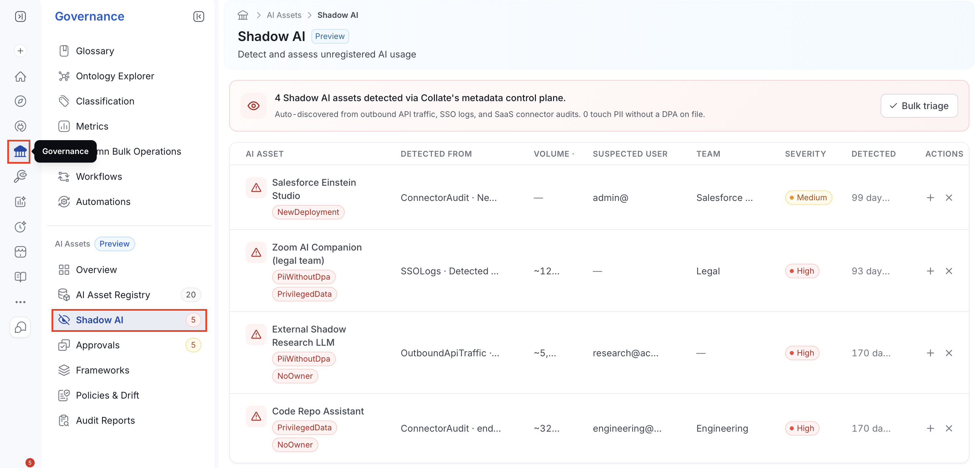Dismiss Salesforce Einstein Studio row

[949, 198]
